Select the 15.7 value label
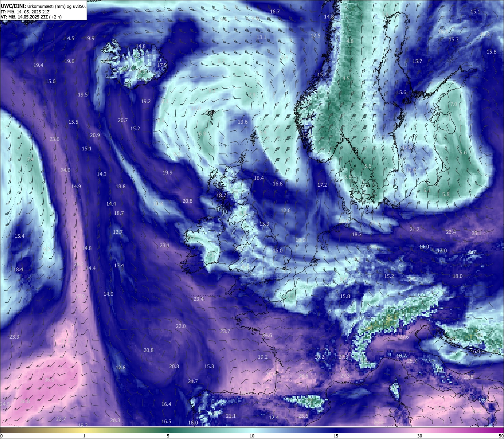Image resolution: width=504 pixels, height=439 pixels. 417,61
